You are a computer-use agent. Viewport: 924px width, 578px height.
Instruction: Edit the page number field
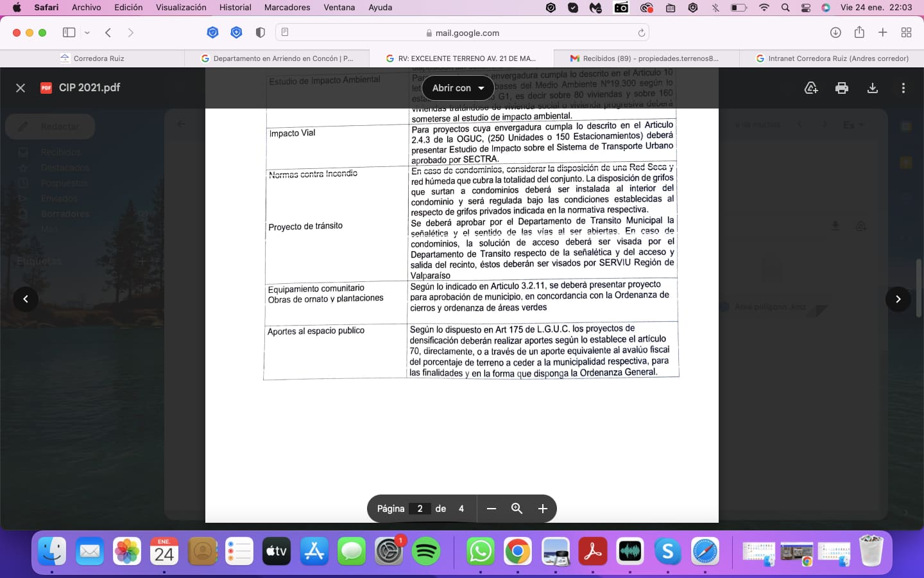tap(420, 509)
